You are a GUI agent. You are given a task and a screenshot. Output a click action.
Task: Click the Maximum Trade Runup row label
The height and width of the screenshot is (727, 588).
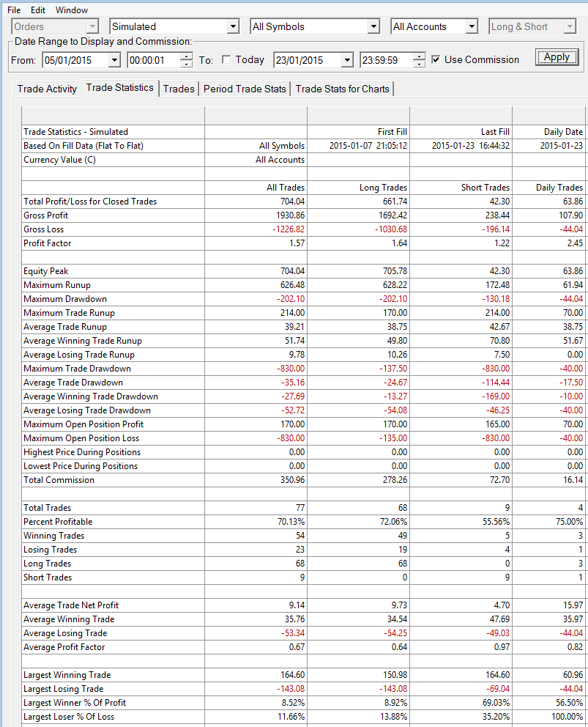69,312
